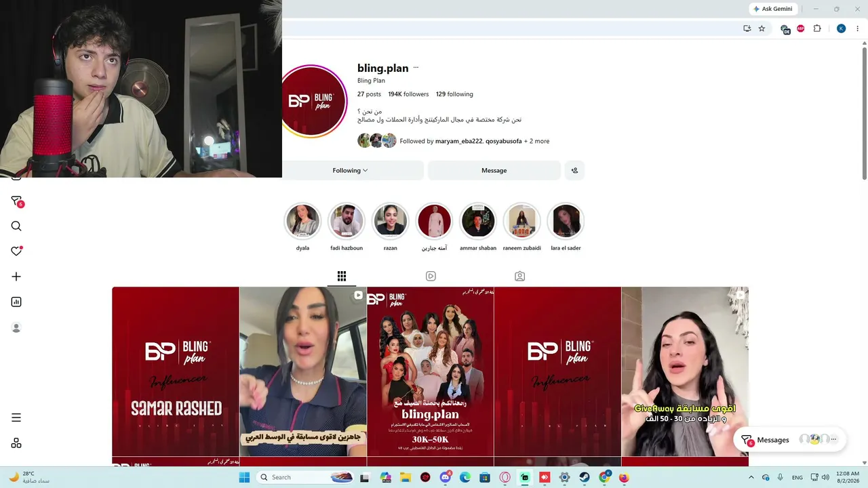Screen dimensions: 868x488
Task: Show the '+ 2 more' mutual followers
Action: coord(537,141)
